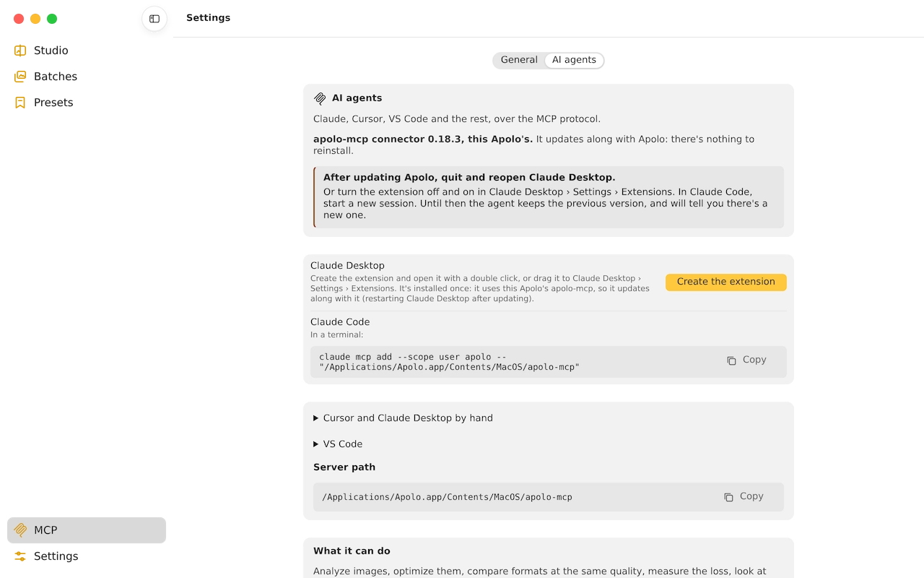The height and width of the screenshot is (578, 924).
Task: Go to Presets label in the sidebar
Action: point(53,103)
